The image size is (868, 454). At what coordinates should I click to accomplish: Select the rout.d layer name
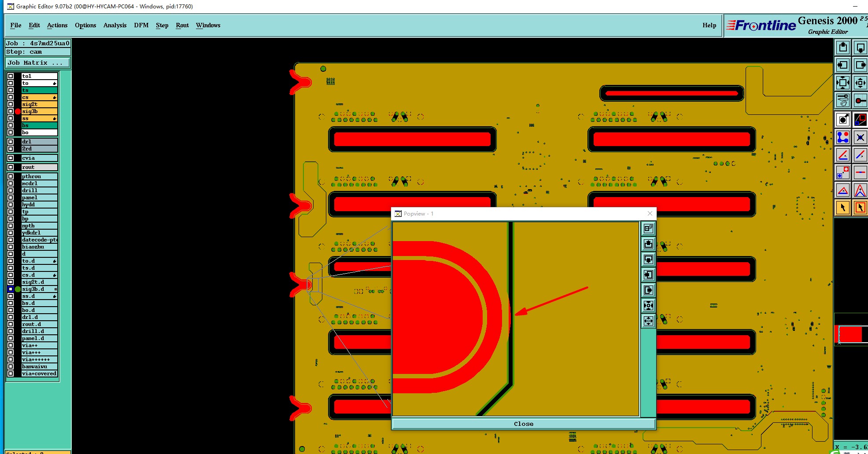(39, 324)
